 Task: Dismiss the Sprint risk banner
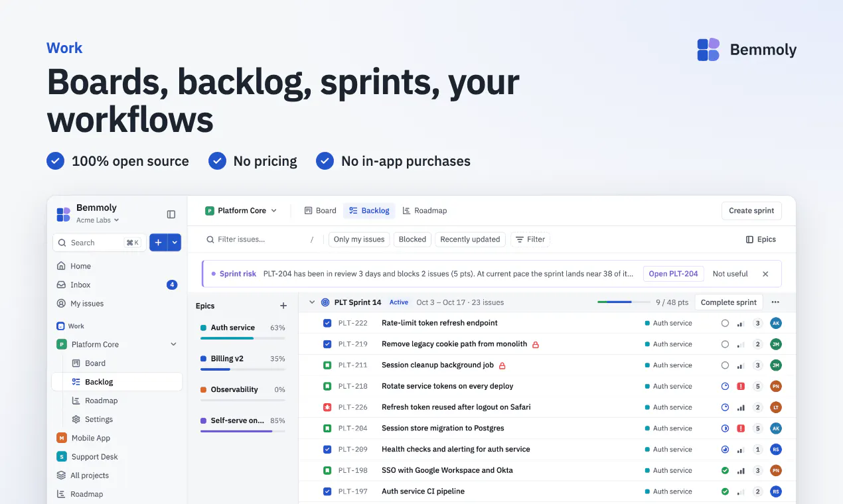[x=765, y=274]
